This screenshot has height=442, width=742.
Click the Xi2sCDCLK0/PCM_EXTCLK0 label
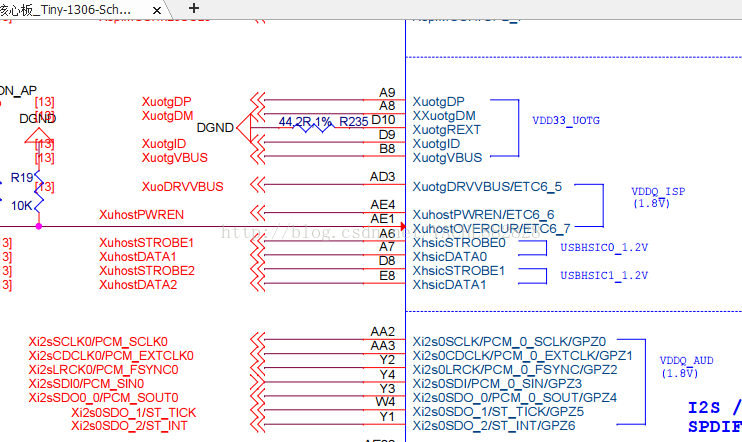[111, 356]
